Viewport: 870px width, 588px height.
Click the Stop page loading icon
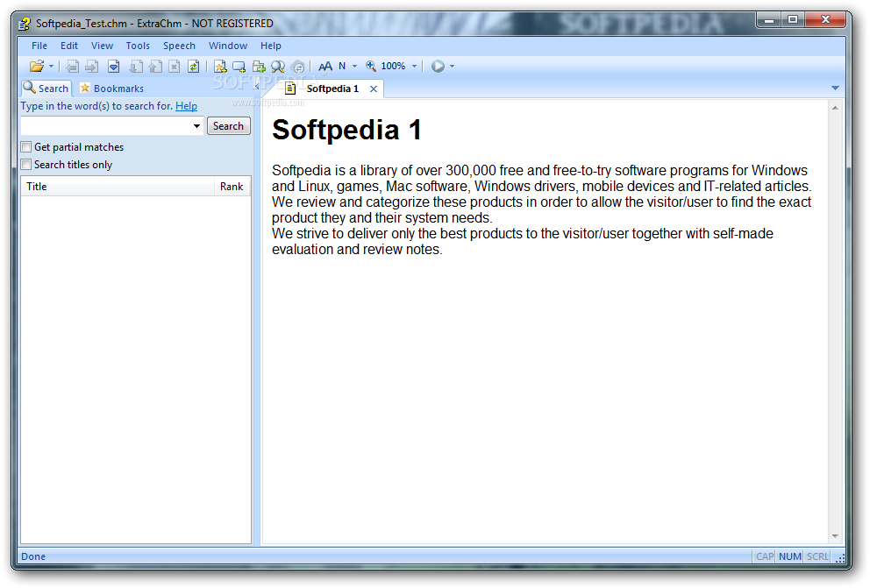click(175, 67)
